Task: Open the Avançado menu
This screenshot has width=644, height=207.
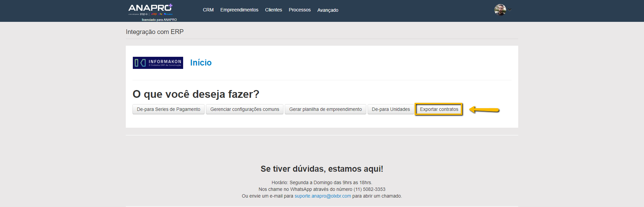Action: click(x=328, y=10)
